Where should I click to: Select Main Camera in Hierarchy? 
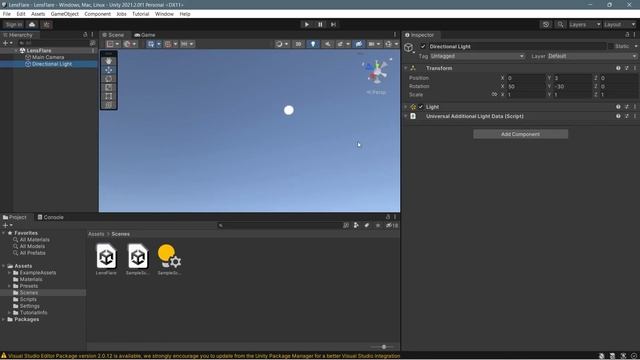coord(48,58)
